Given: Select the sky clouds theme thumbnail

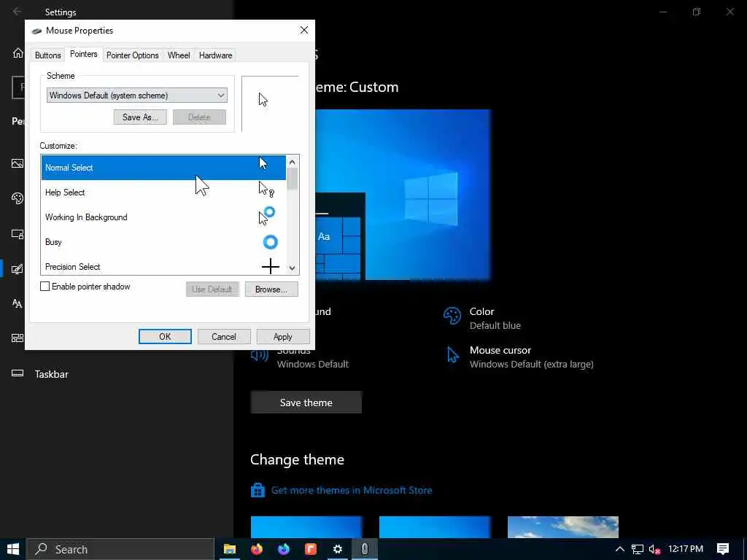Looking at the screenshot, I should (x=563, y=526).
